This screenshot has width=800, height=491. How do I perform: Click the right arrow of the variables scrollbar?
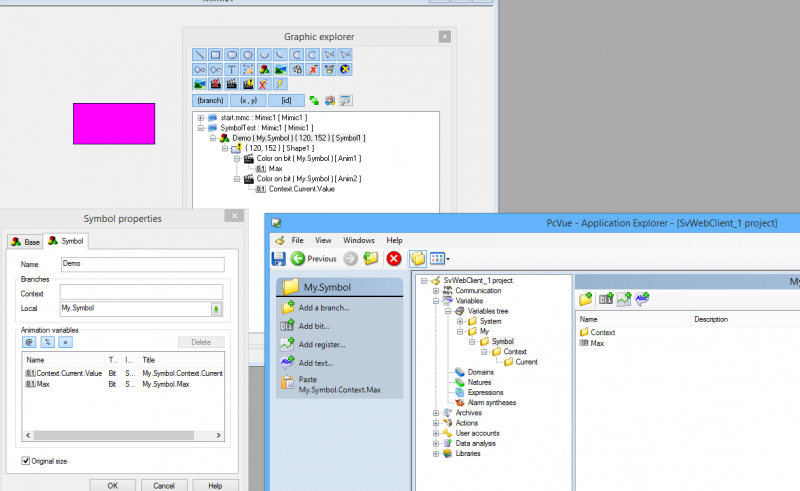(x=218, y=435)
